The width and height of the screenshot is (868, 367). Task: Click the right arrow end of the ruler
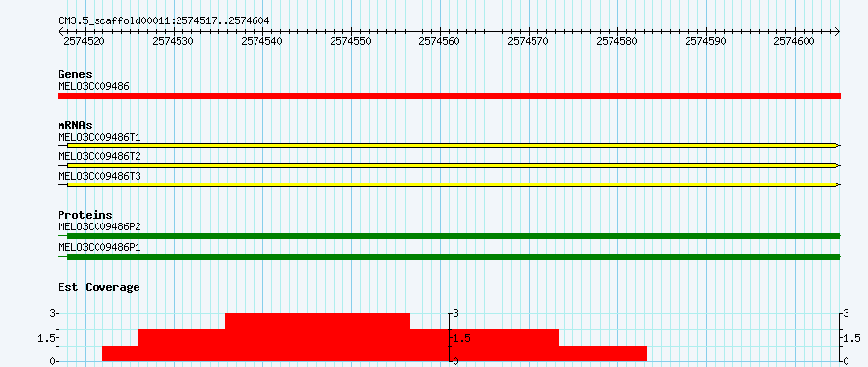(837, 31)
